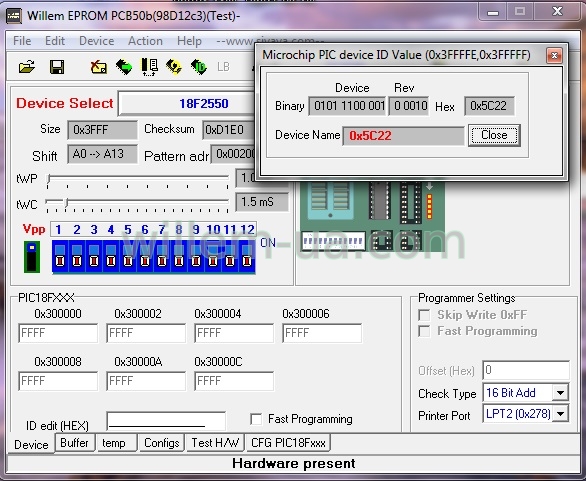Click the compare chip with buffer icon
586x481 pixels.
coord(149,67)
